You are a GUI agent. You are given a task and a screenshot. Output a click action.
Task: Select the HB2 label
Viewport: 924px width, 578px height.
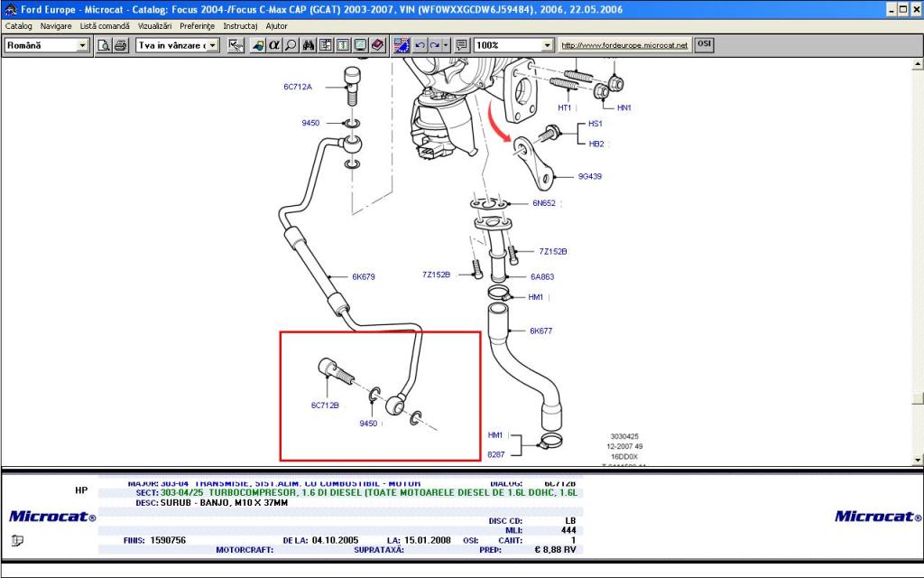tap(596, 144)
